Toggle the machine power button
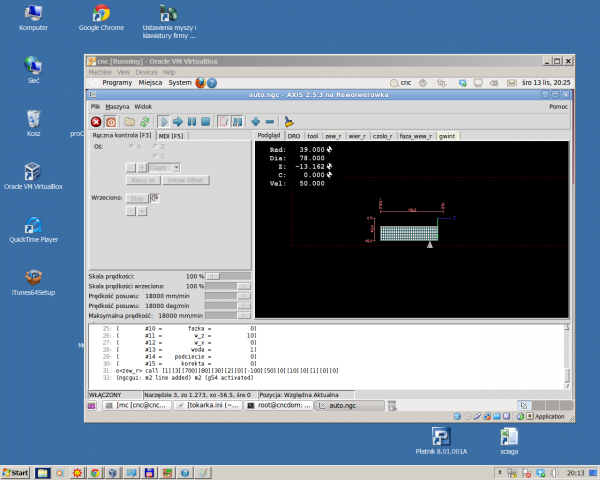The image size is (600, 480). 111,122
